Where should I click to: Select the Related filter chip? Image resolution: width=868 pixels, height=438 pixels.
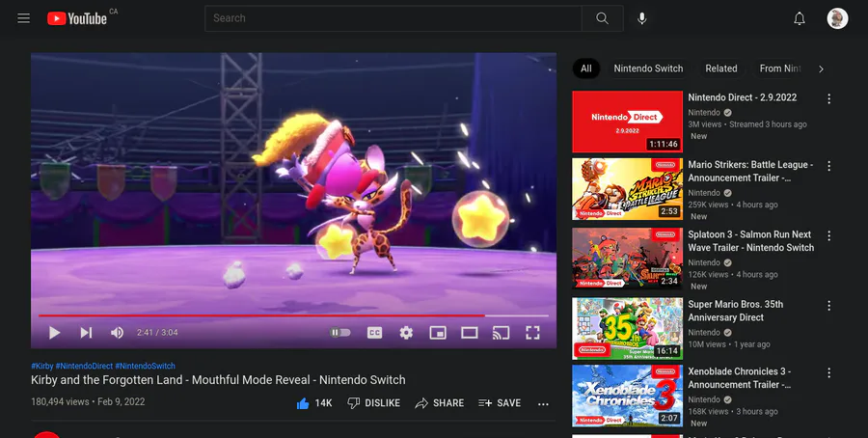[x=721, y=68]
